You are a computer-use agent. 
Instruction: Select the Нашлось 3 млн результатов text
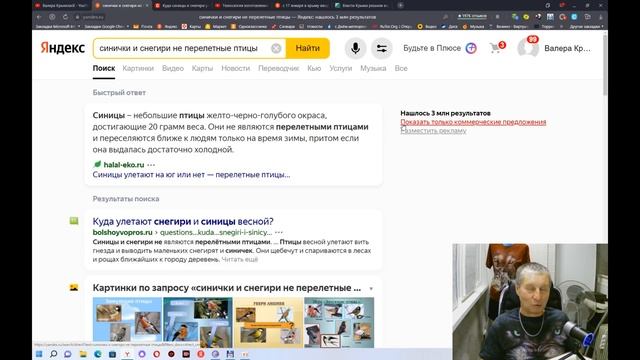click(x=445, y=113)
